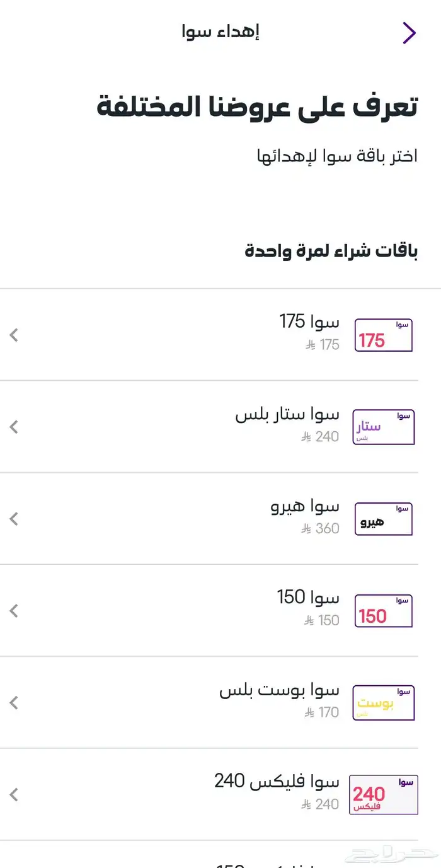441x868 pixels.
Task: Tap the black Sawa Hero badge icon
Action: point(383,518)
